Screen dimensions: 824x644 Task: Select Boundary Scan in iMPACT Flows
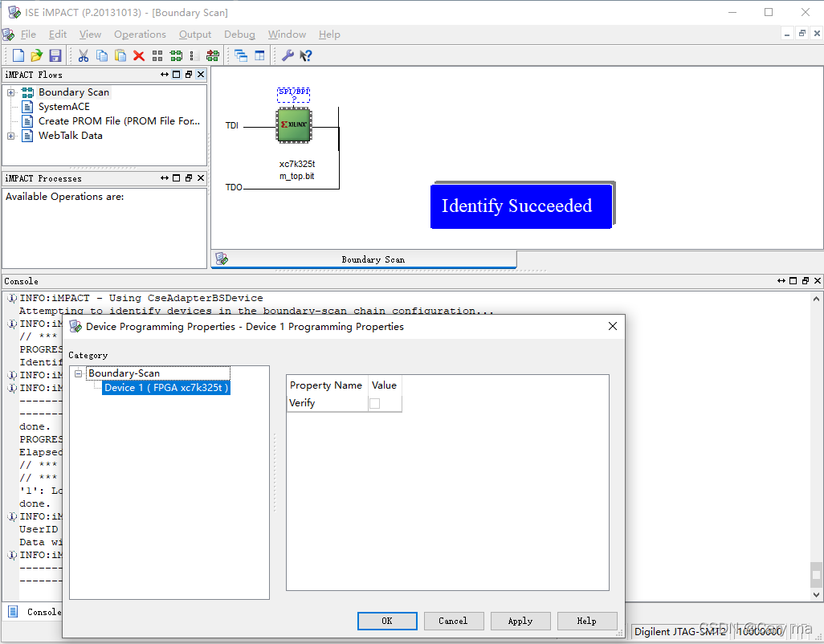[74, 92]
